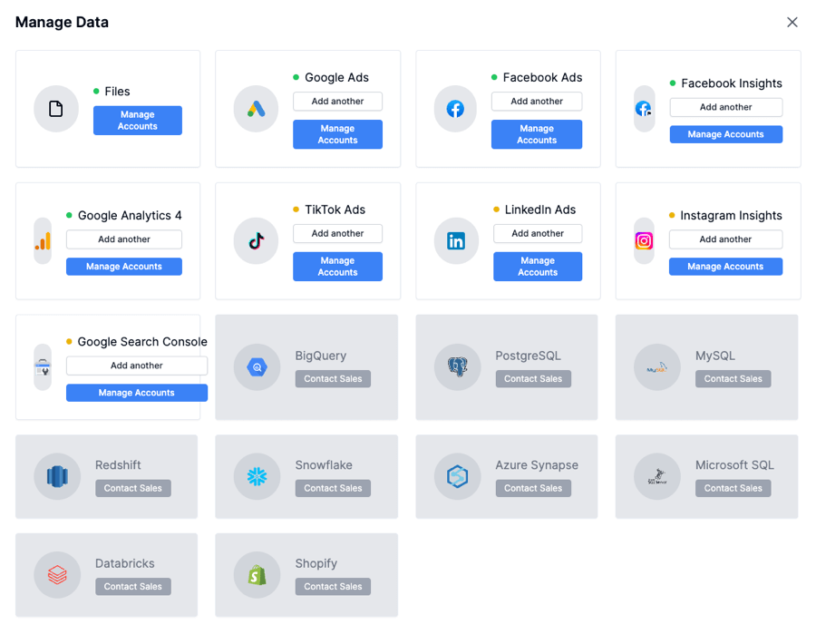This screenshot has height=644, width=816.
Task: Click the Databricks logo icon
Action: (x=57, y=575)
